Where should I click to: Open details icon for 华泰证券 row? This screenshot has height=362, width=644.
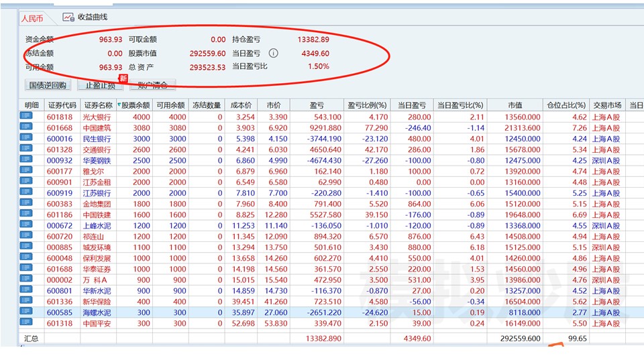click(x=26, y=268)
